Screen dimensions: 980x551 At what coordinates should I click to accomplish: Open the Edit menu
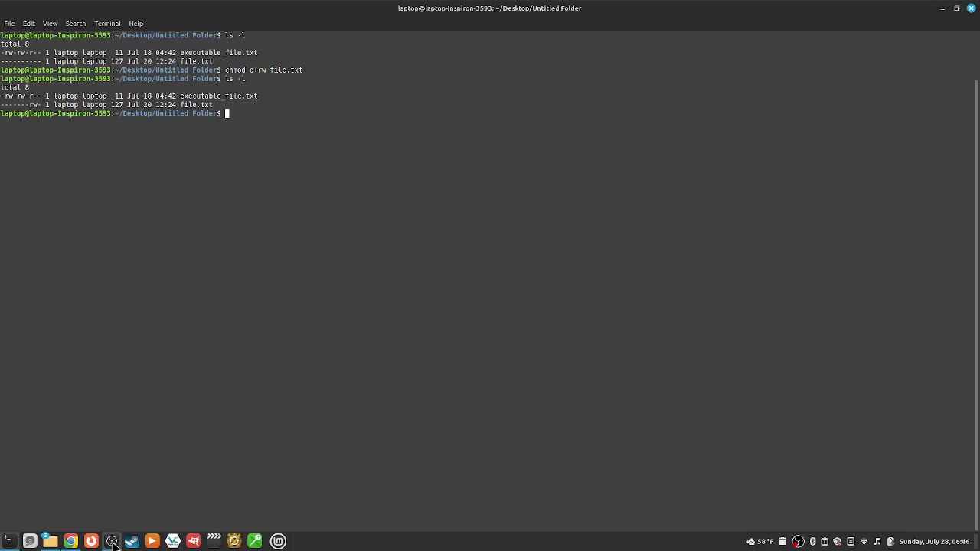pyautogui.click(x=28, y=24)
